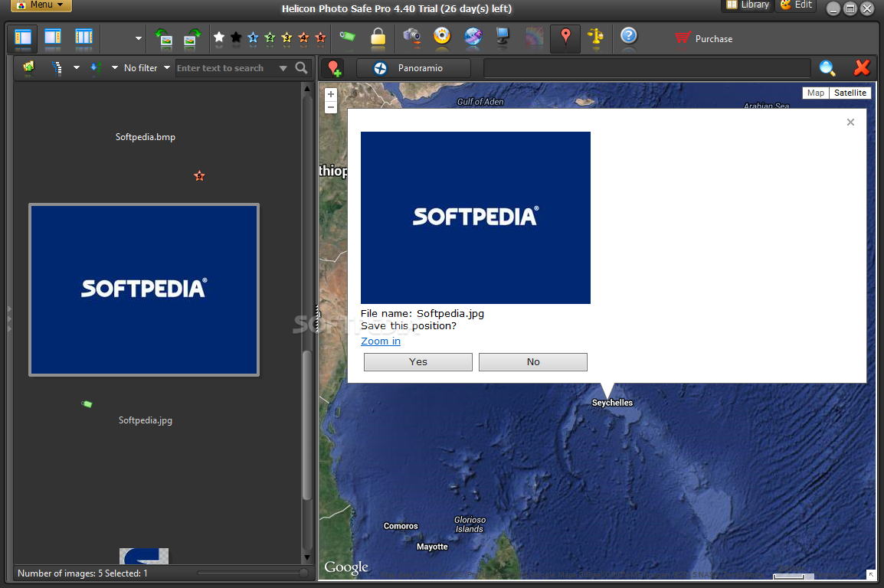The height and width of the screenshot is (588, 884).
Task: Set orange 4-star rating
Action: pos(303,38)
